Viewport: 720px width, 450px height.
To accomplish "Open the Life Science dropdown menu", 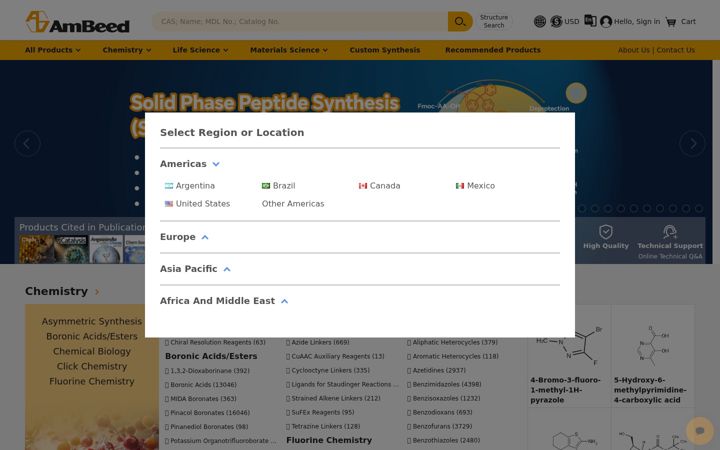I will point(200,50).
